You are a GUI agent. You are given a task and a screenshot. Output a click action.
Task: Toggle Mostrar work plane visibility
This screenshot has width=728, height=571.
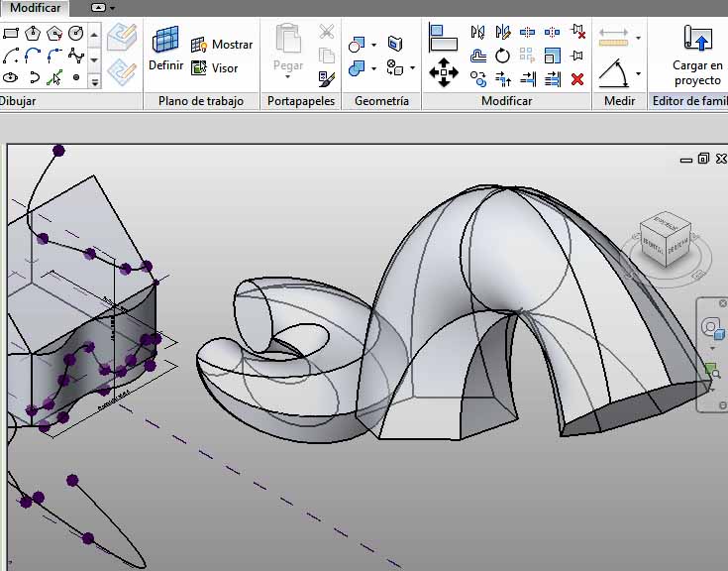[x=223, y=45]
